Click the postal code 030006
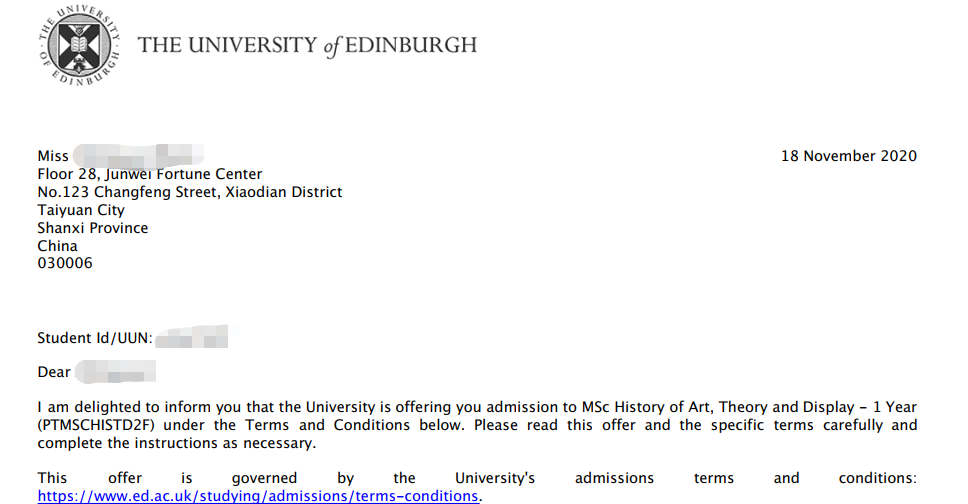This screenshot has width=968, height=504. 65,264
